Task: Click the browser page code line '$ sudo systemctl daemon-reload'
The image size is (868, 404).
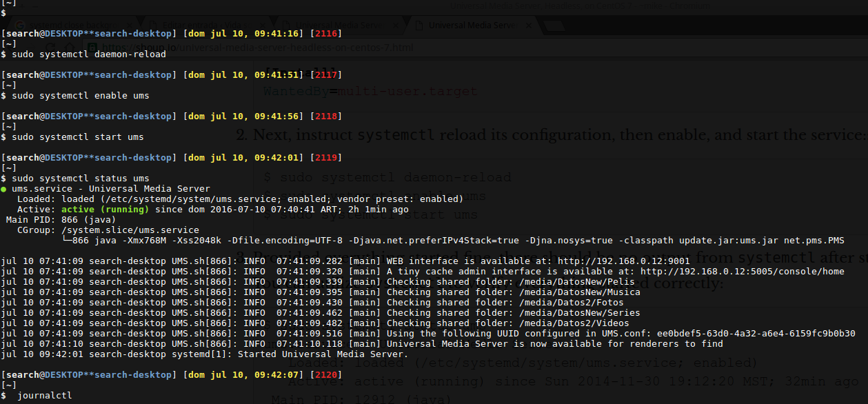Action: [388, 177]
